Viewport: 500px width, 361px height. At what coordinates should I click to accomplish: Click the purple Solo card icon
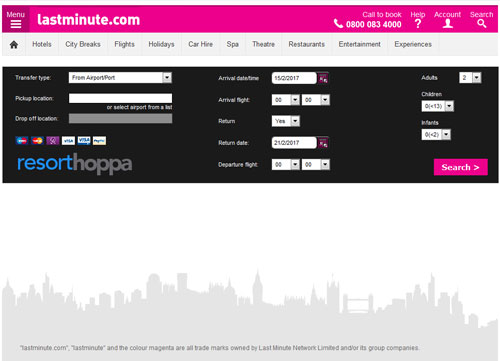tap(53, 141)
